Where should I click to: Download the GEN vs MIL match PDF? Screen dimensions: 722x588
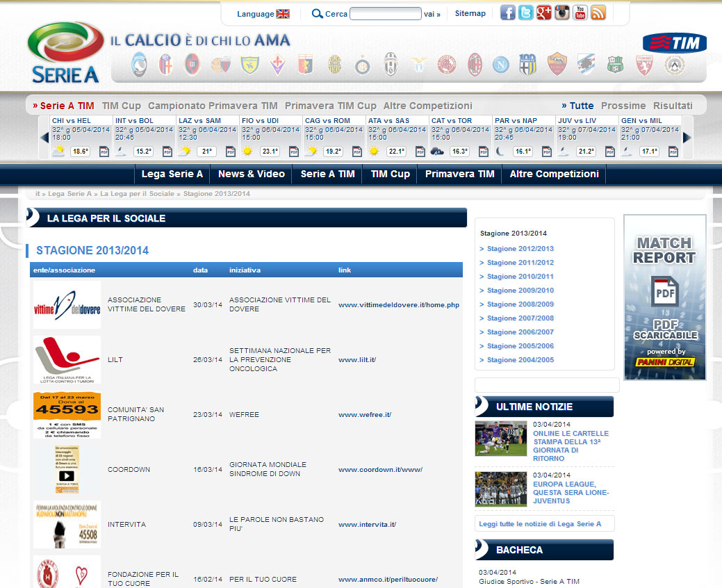click(673, 152)
